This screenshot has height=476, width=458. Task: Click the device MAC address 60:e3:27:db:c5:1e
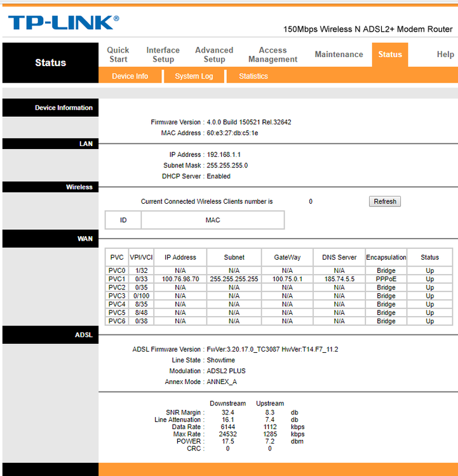coord(232,133)
